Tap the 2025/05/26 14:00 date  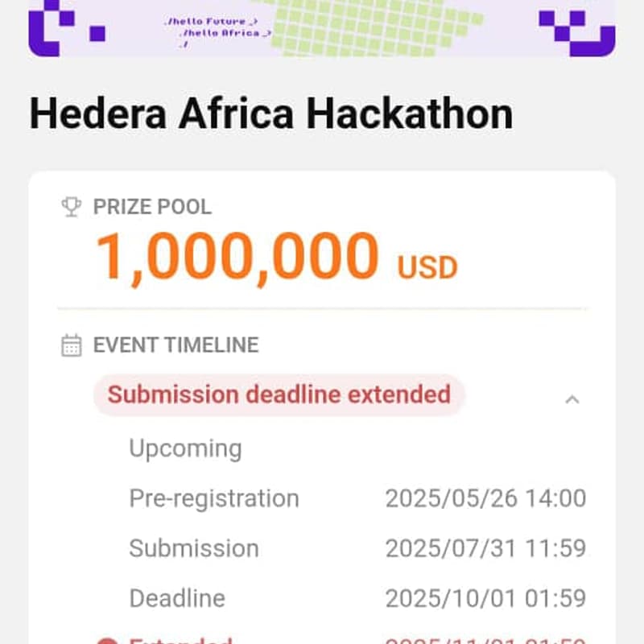pos(485,498)
